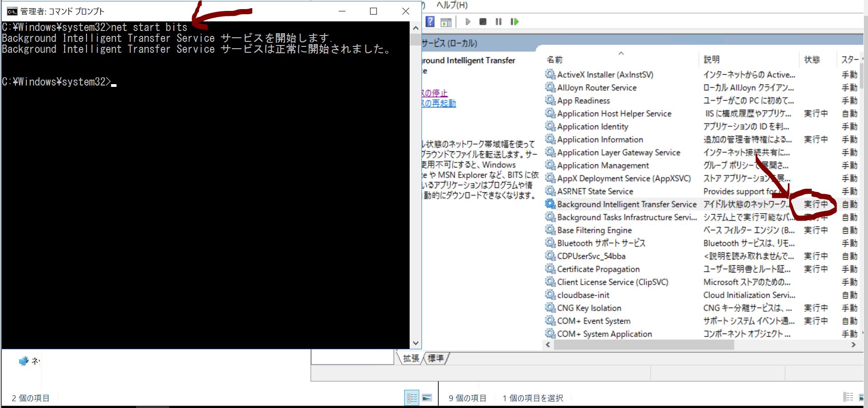Viewport: 868px width, 408px height.
Task: Toggle details view button in explorer status bar
Action: tap(412, 398)
